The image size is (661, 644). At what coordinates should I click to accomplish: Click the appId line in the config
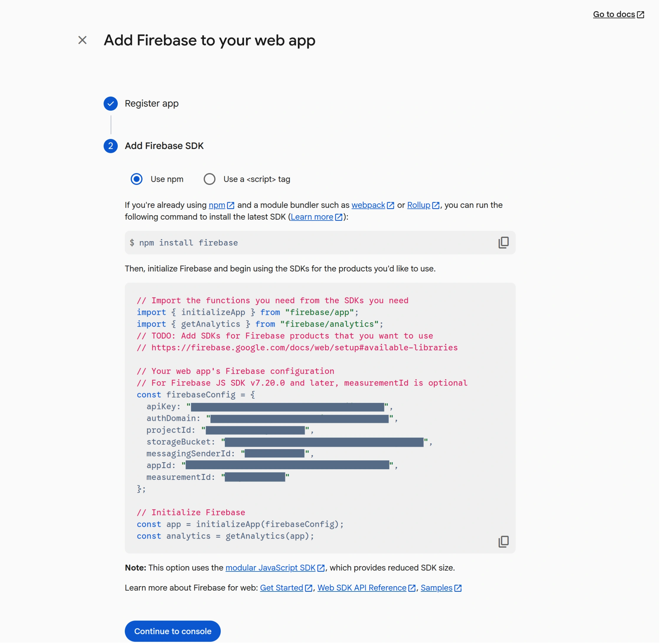point(272,467)
